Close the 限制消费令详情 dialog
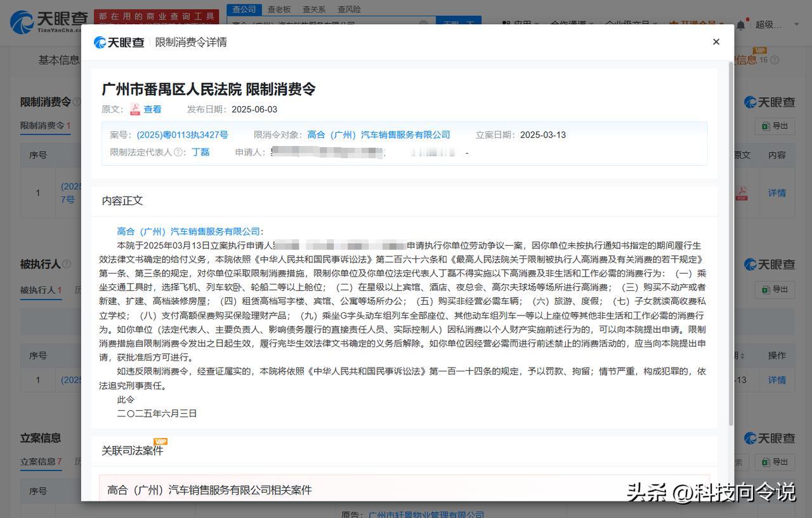812x518 pixels. 716,42
